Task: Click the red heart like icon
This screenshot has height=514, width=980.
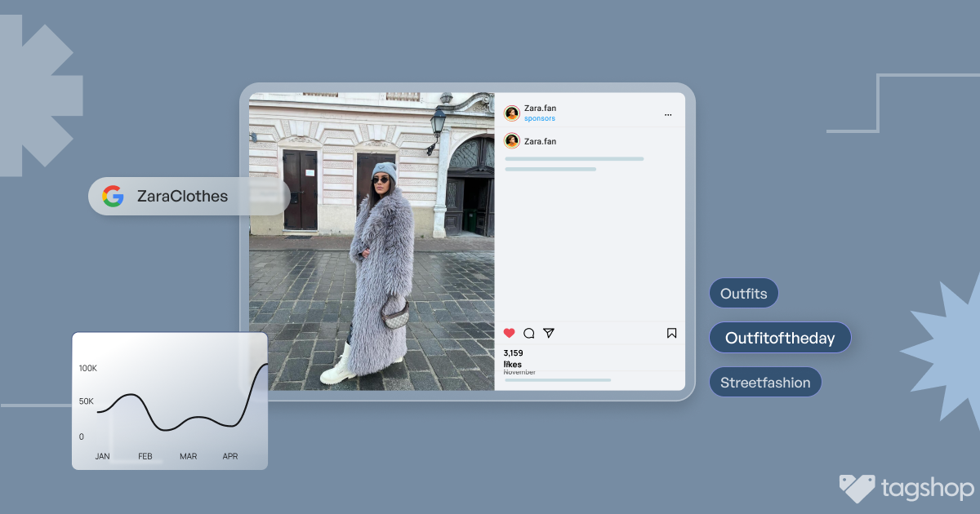Action: (x=510, y=333)
